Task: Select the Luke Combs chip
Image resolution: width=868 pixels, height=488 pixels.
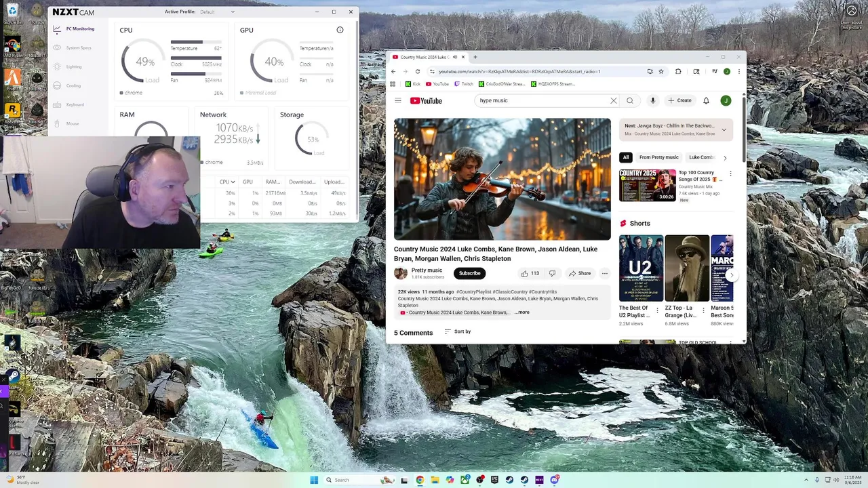Action: [x=701, y=157]
